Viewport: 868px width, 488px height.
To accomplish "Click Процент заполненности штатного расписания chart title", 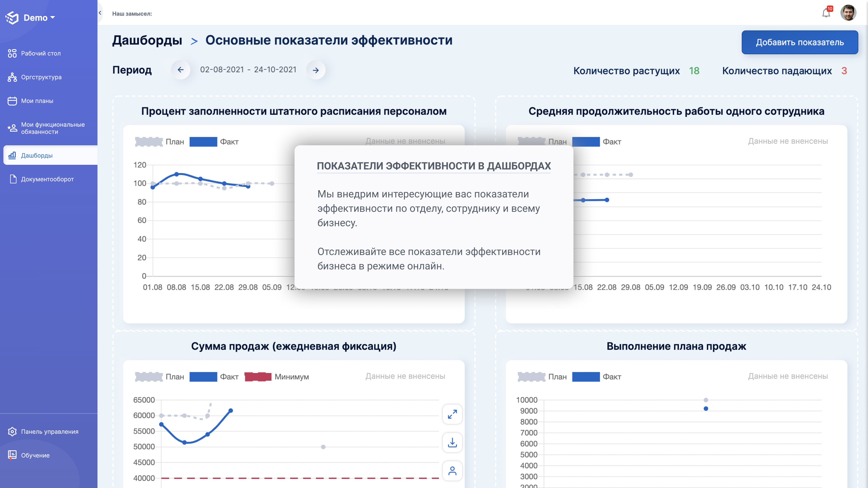I will [294, 111].
